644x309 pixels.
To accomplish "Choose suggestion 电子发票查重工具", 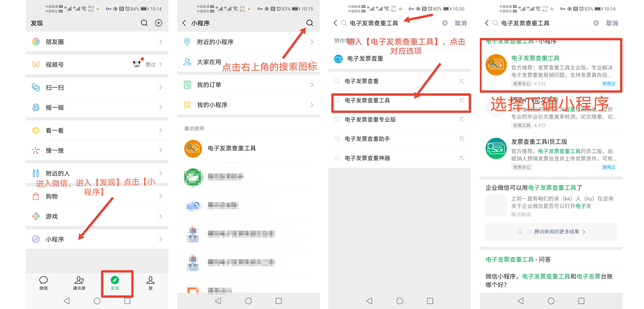I will (399, 100).
